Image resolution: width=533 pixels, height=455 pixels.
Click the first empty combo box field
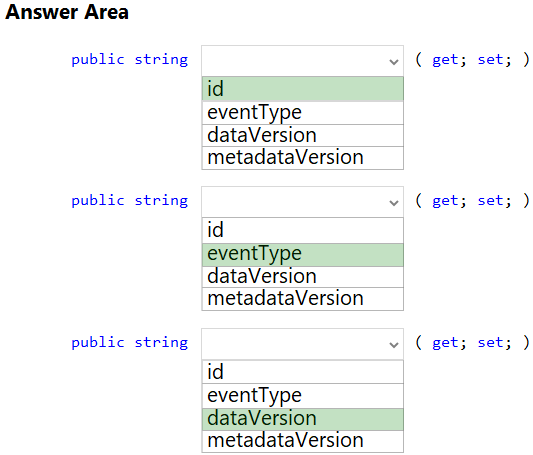tap(303, 61)
